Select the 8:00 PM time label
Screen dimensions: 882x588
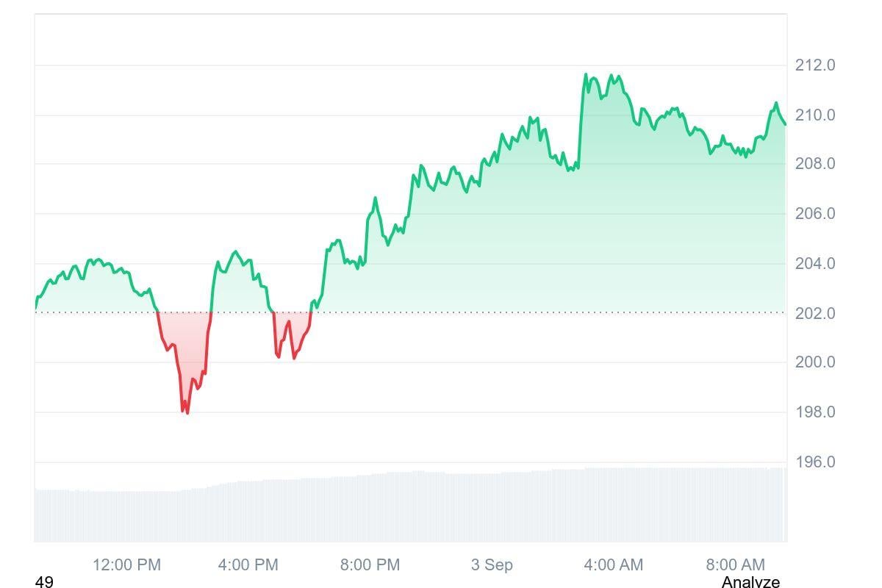point(370,565)
